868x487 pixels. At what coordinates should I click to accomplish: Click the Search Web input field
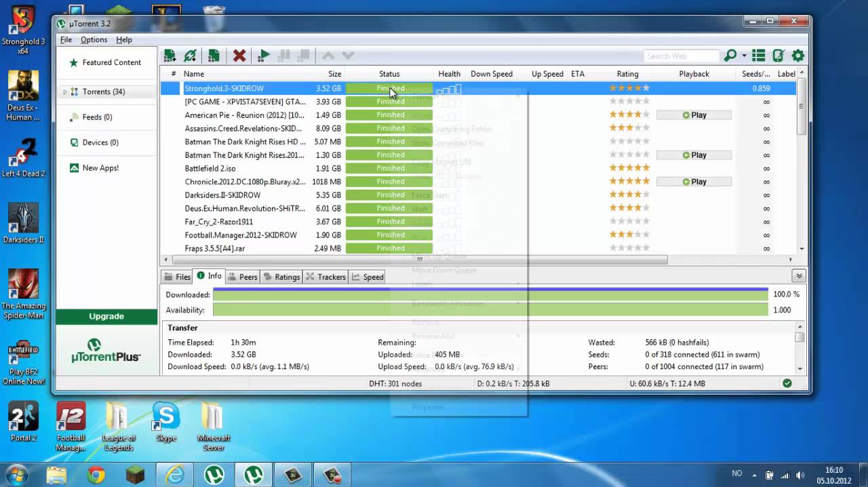681,56
